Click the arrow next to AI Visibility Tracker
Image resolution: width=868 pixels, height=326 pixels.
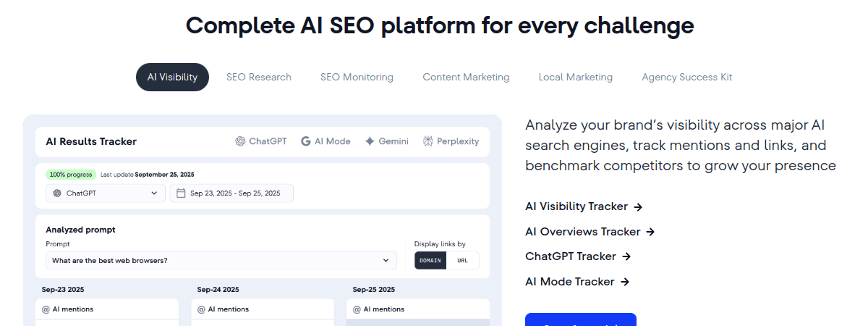coord(638,207)
